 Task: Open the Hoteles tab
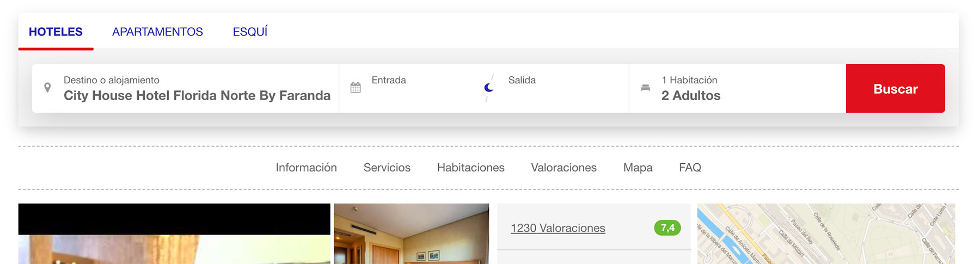tap(56, 32)
